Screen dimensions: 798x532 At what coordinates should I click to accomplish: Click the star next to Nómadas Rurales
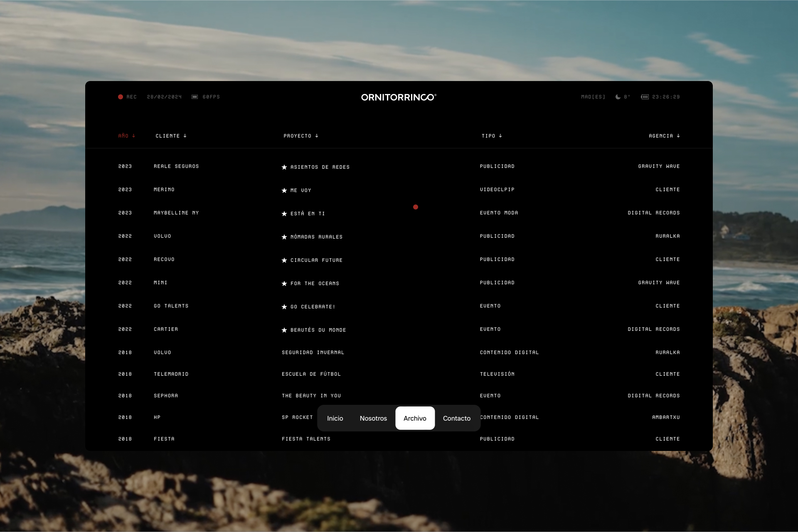coord(284,237)
